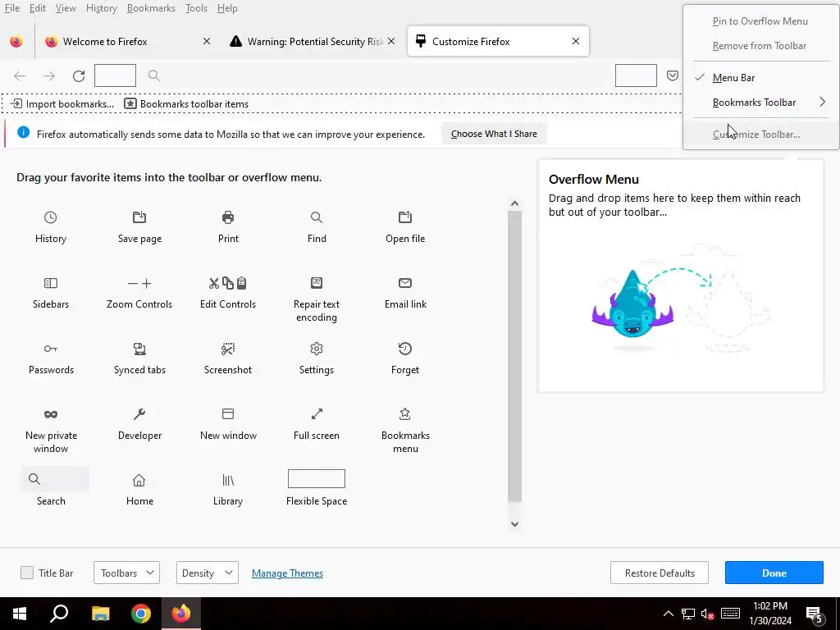Image resolution: width=840 pixels, height=630 pixels.
Task: Switch to the Warning: Potential Security Risk tab
Action: click(x=313, y=41)
